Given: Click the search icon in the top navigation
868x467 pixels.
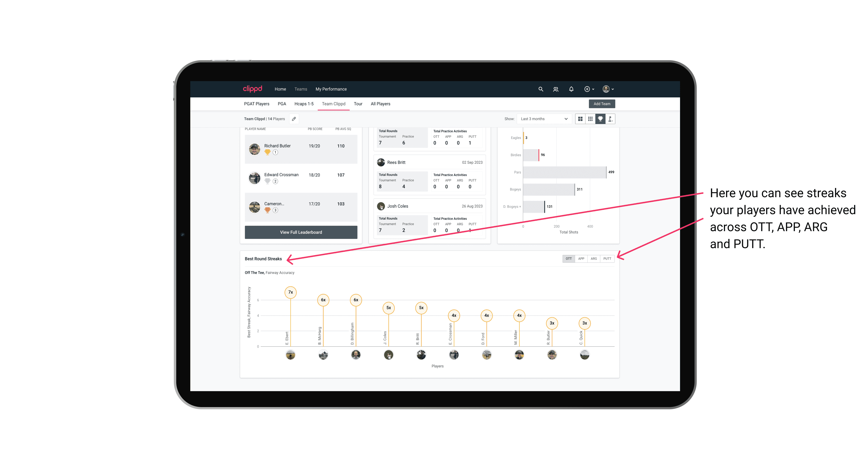Looking at the screenshot, I should pyautogui.click(x=540, y=89).
